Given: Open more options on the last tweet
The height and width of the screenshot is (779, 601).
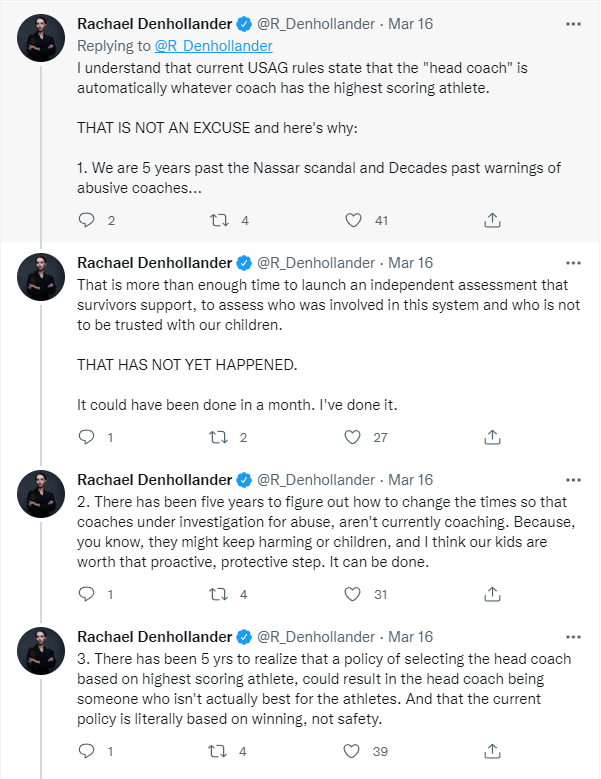Looking at the screenshot, I should pos(573,637).
